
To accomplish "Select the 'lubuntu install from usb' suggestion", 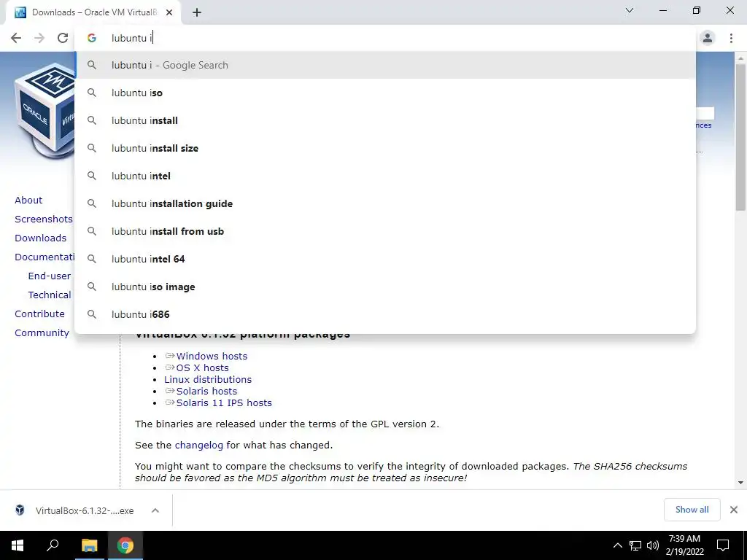I will (x=385, y=231).
